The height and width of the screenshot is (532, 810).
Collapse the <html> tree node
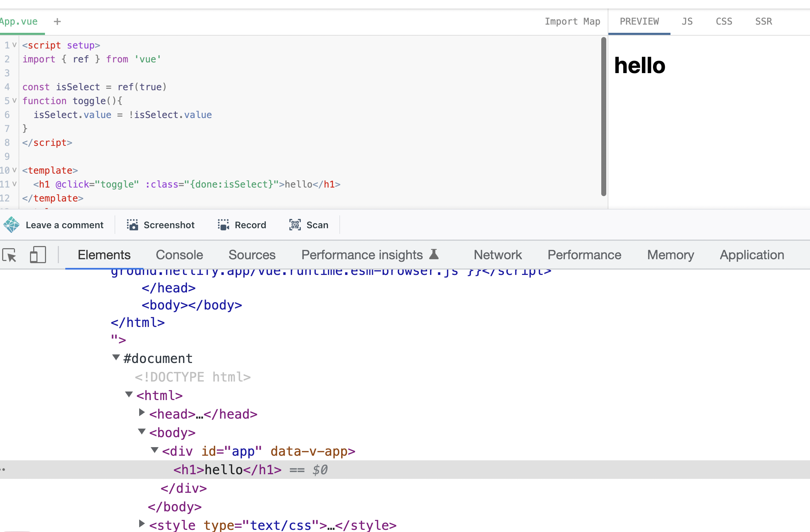pyautogui.click(x=129, y=394)
